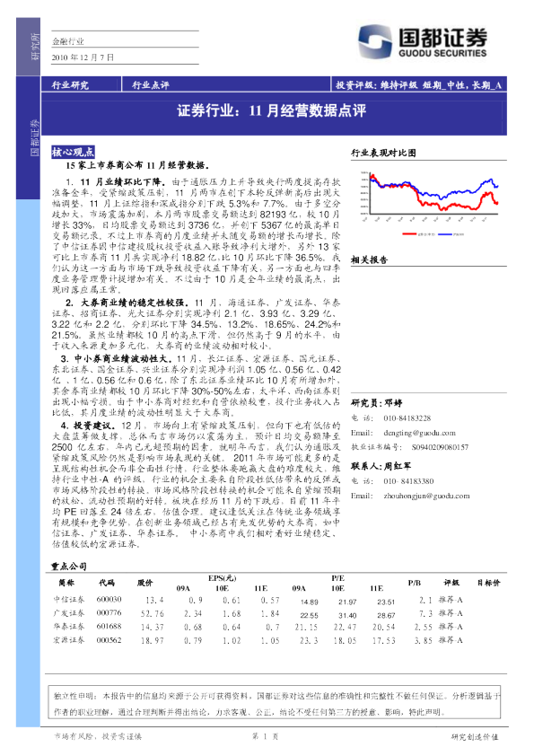Click share price 52.76 for 广发证券
Screen dimensions: 534x756
pos(153,614)
